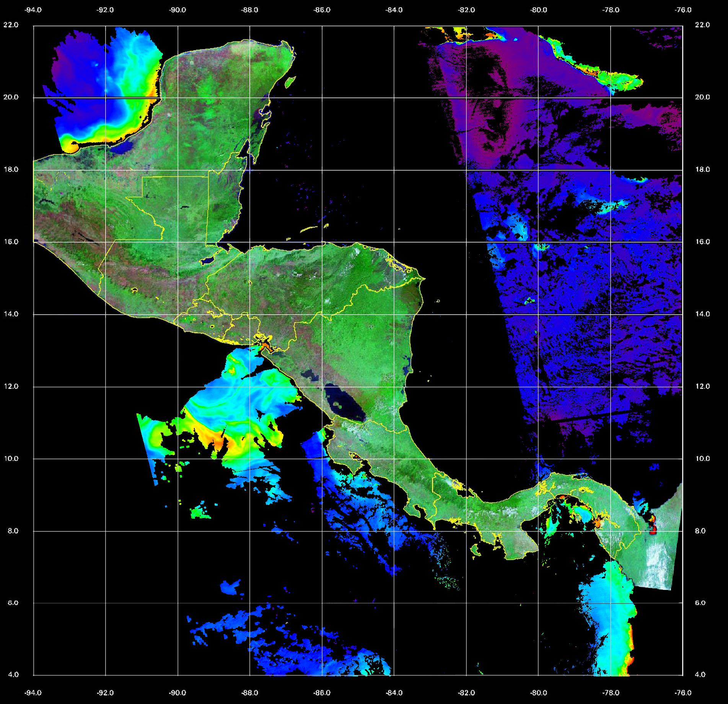Click grid intersection at 20.0 latitude, -92.0 longitude
The width and height of the screenshot is (728, 704).
click(106, 98)
